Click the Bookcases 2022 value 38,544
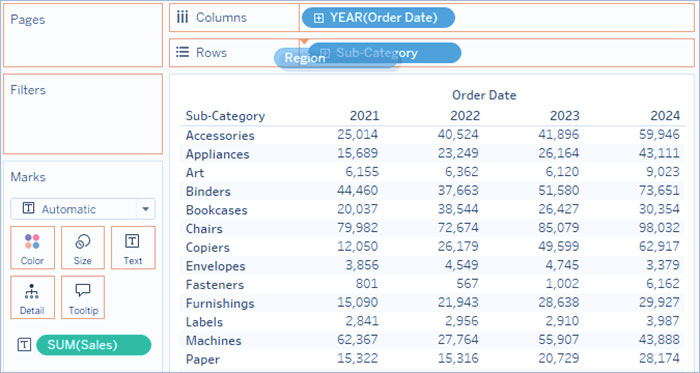The width and height of the screenshot is (700, 373). click(458, 209)
